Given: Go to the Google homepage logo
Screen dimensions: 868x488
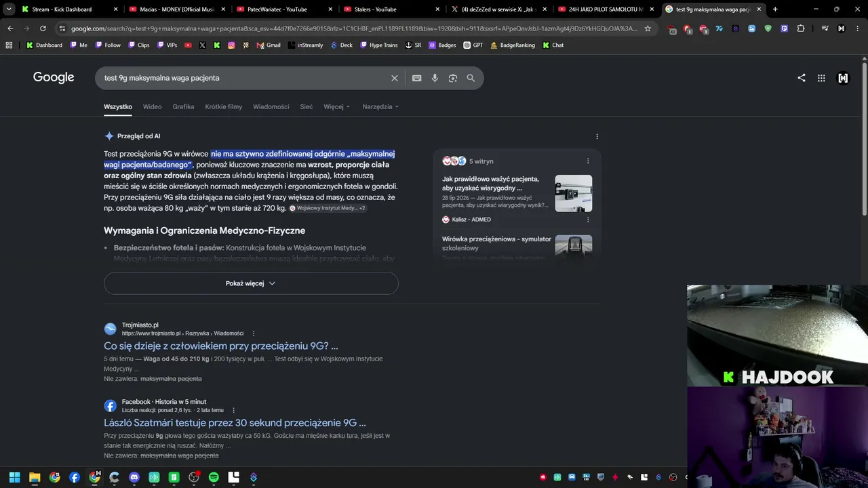Looking at the screenshot, I should click(54, 77).
